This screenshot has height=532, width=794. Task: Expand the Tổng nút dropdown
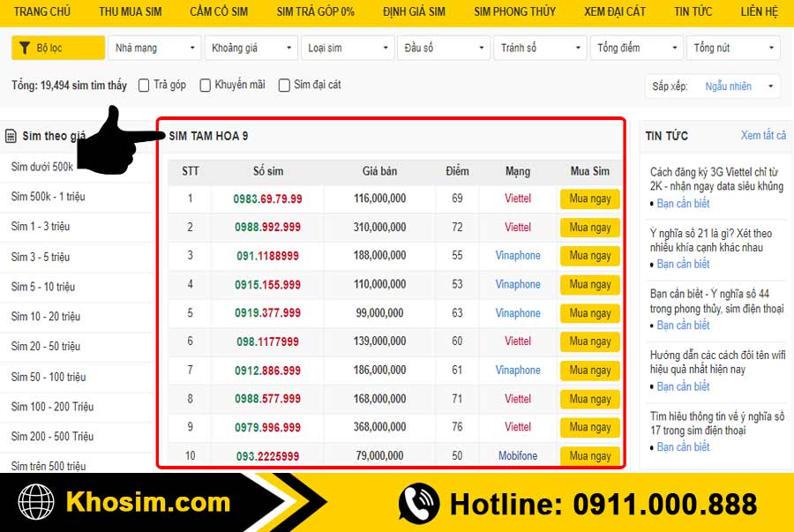click(733, 48)
